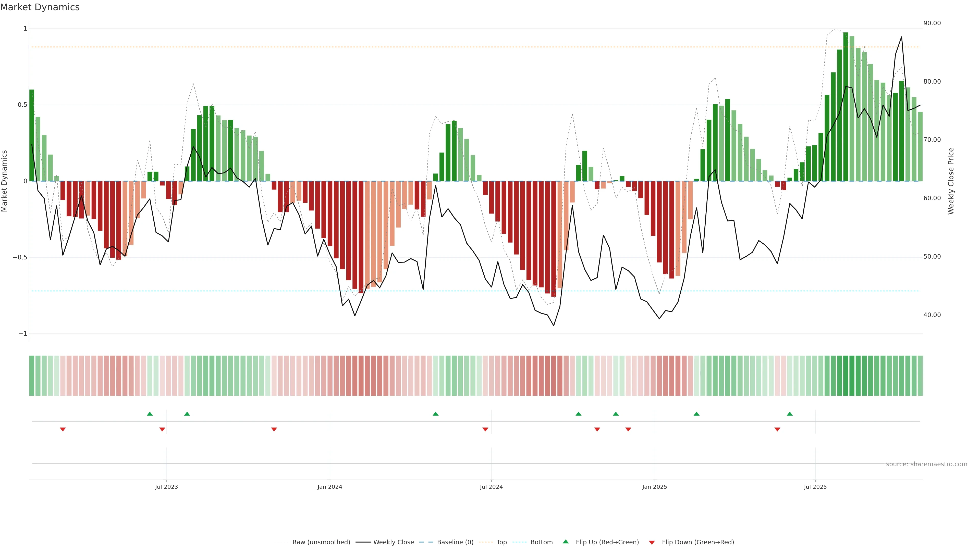Screen dimensions: 980x551
Task: Click the 90.00 right-axis price label
Action: [x=932, y=23]
